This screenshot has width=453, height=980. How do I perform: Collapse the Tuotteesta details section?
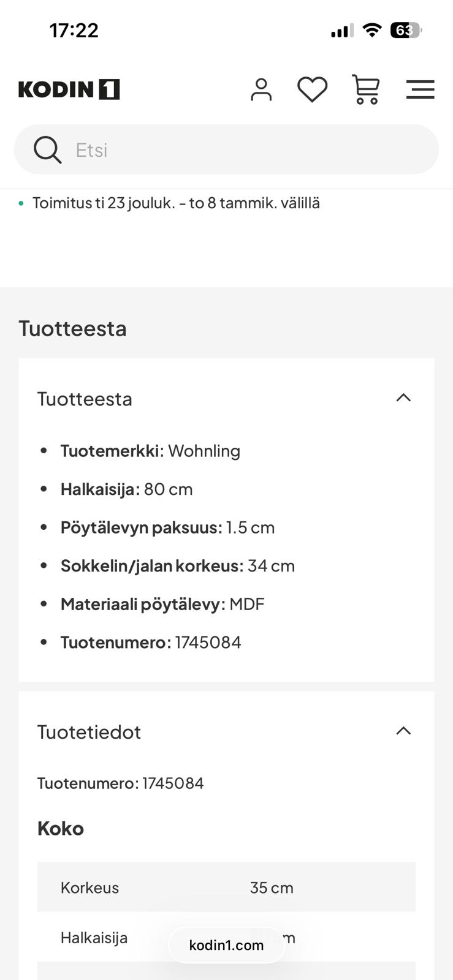point(403,398)
